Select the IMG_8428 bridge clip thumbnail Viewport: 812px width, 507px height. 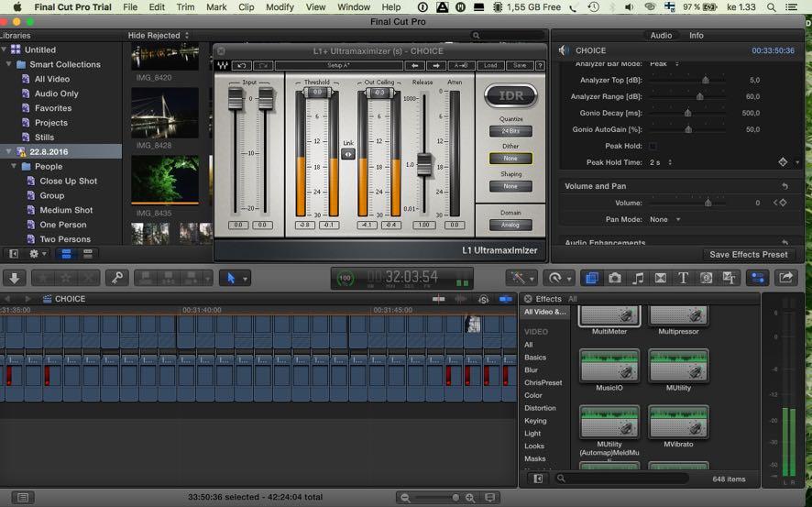click(x=165, y=113)
